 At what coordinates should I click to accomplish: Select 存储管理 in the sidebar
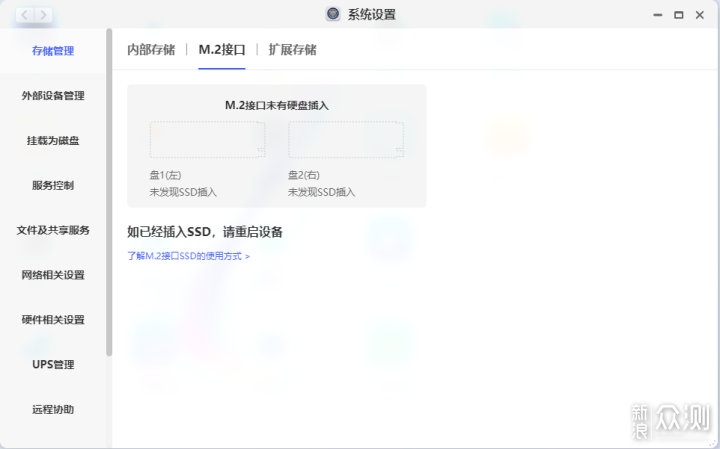tap(53, 51)
